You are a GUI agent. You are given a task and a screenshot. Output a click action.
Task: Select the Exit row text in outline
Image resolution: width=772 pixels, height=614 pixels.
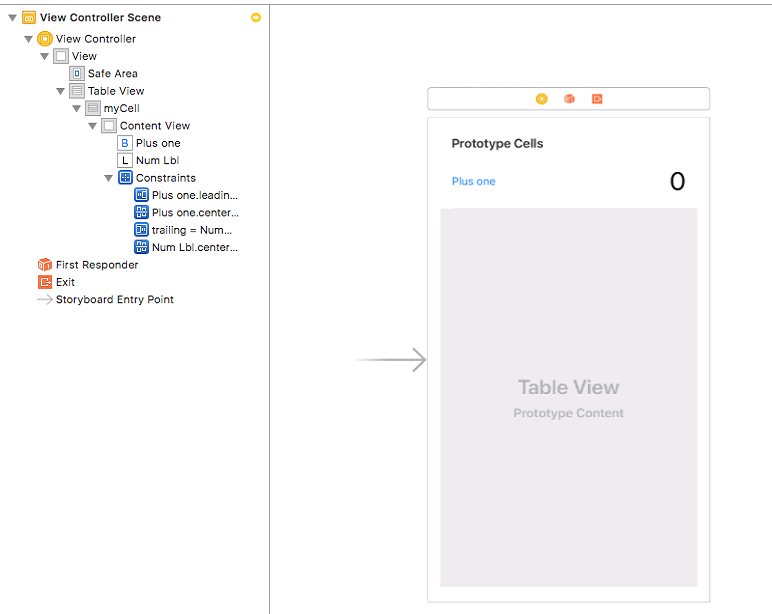65,282
